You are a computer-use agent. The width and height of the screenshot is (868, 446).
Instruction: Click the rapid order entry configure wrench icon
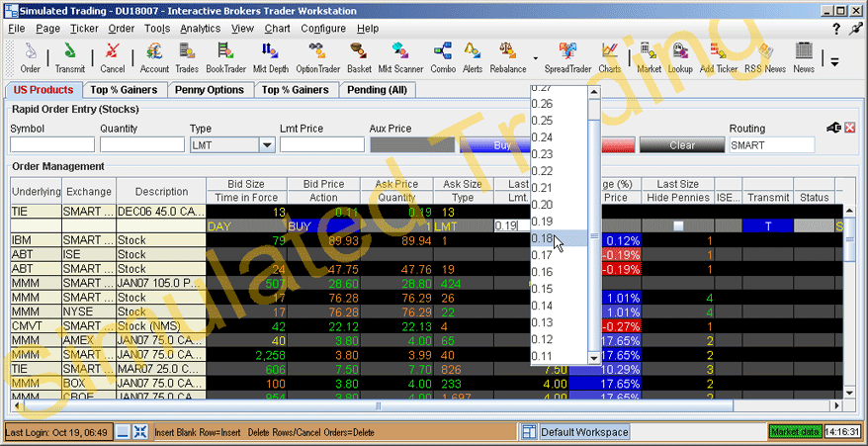tap(833, 128)
